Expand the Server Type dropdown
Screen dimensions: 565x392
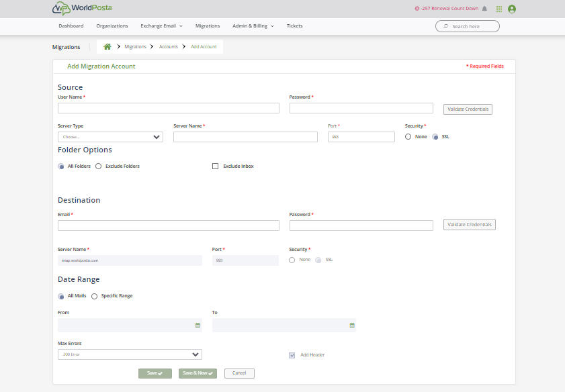(x=110, y=137)
